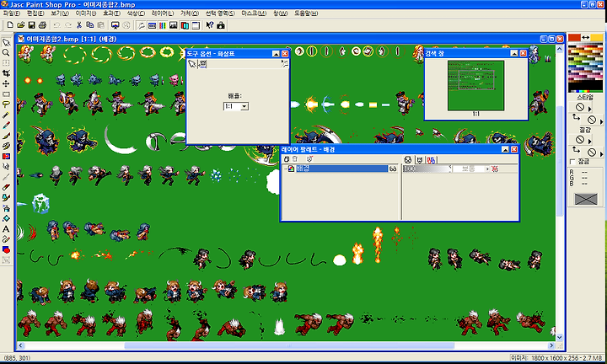This screenshot has width=607, height=364.
Task: Click the red foreground color swatch
Action: click(574, 38)
